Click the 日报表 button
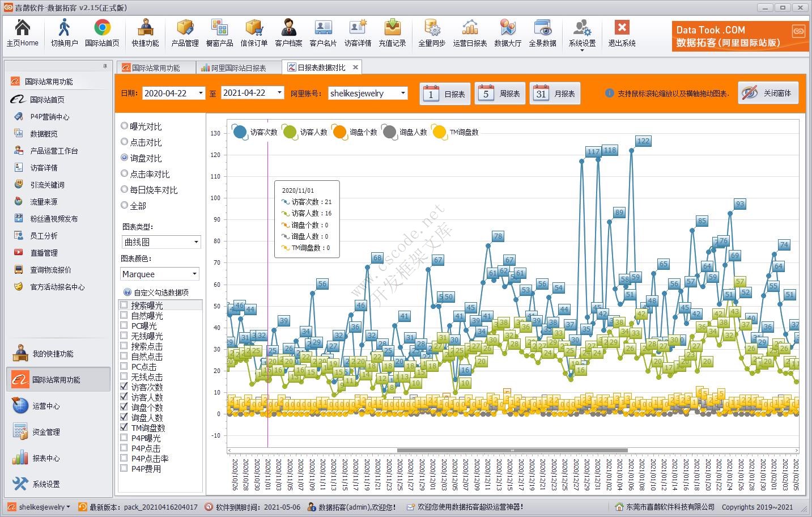 point(445,94)
